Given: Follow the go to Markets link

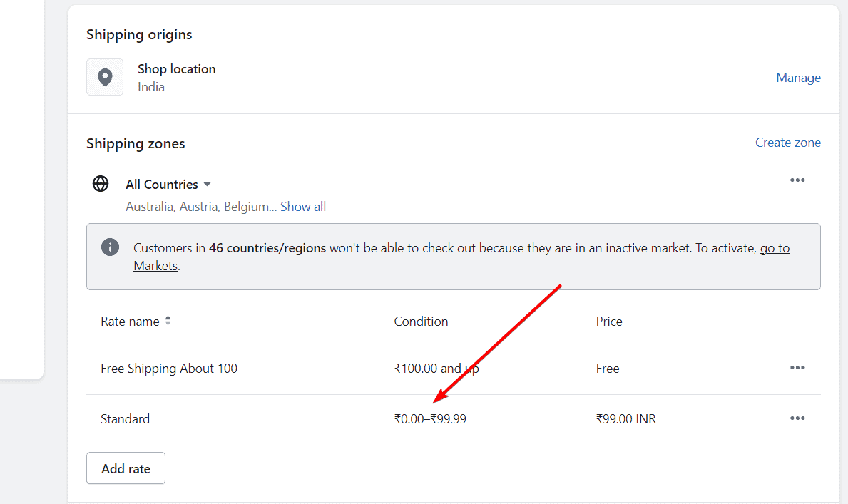Looking at the screenshot, I should pyautogui.click(x=775, y=247).
